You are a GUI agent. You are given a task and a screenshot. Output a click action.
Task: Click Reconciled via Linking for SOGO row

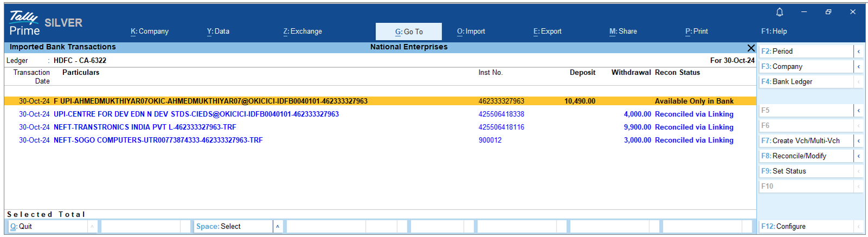pyautogui.click(x=694, y=140)
